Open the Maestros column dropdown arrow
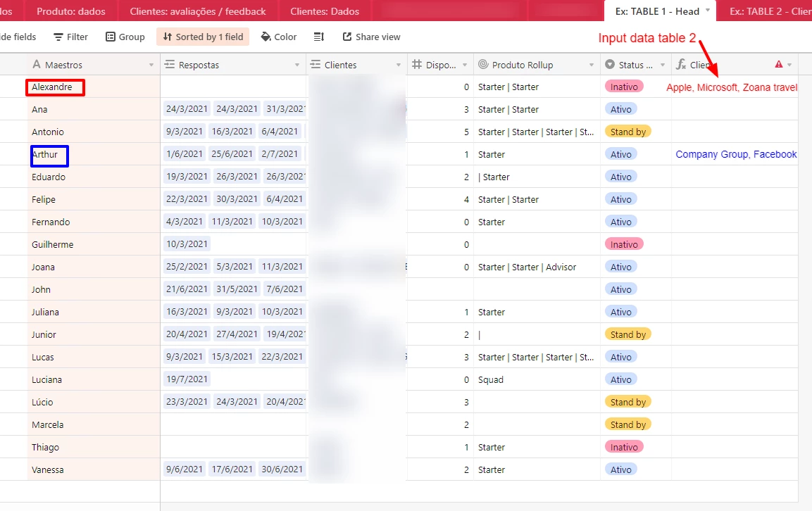This screenshot has height=511, width=812. 151,65
